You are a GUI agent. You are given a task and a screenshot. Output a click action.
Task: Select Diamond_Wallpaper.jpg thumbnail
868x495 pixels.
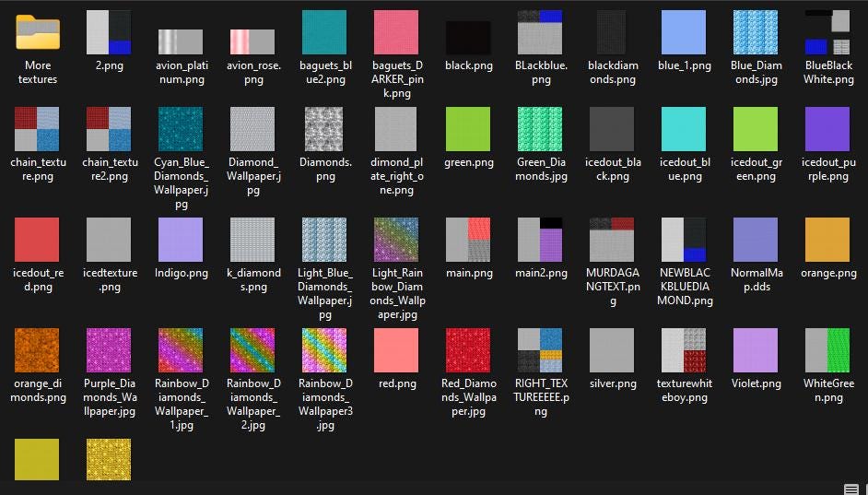252,129
